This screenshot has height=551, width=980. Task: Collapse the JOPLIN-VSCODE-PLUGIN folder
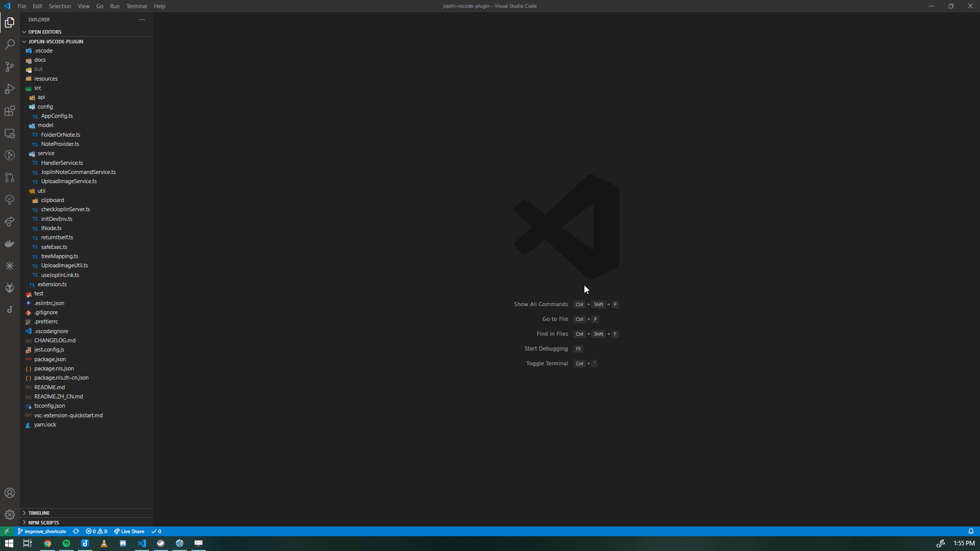(x=24, y=41)
